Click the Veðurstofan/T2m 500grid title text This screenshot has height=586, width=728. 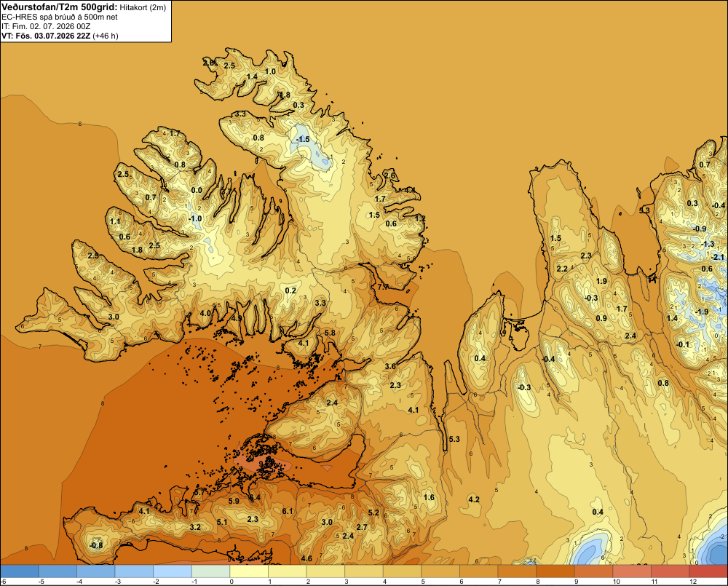[60, 7]
